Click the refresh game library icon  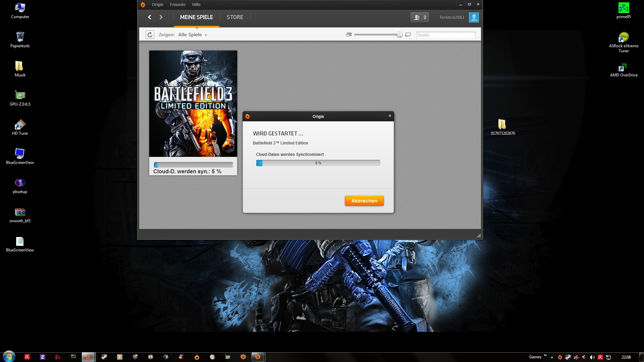click(150, 35)
